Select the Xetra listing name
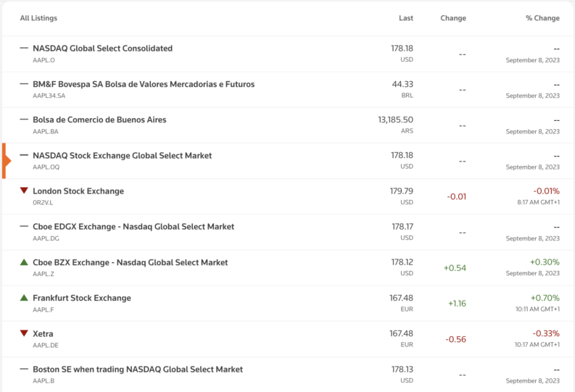The height and width of the screenshot is (392, 575). click(43, 333)
